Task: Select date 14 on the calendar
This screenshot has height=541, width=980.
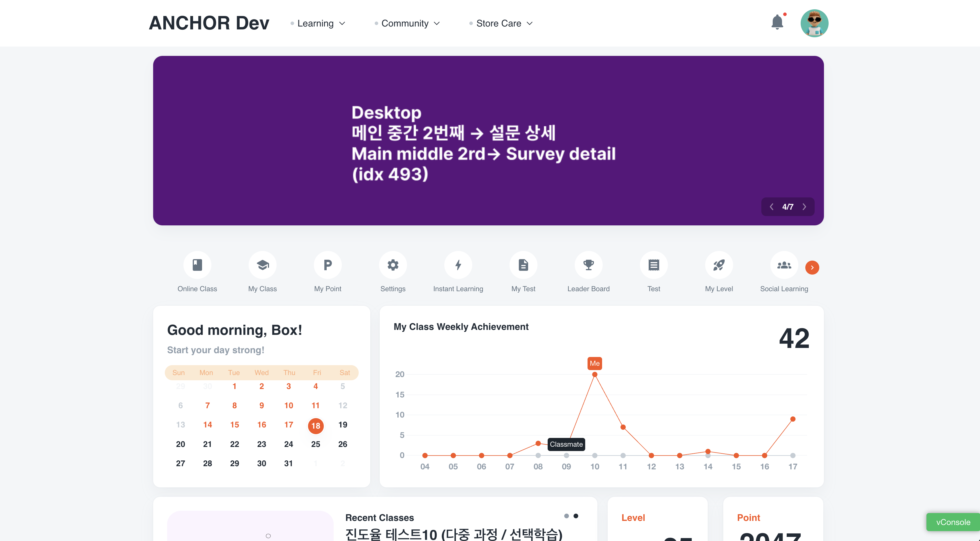Action: coord(207,425)
